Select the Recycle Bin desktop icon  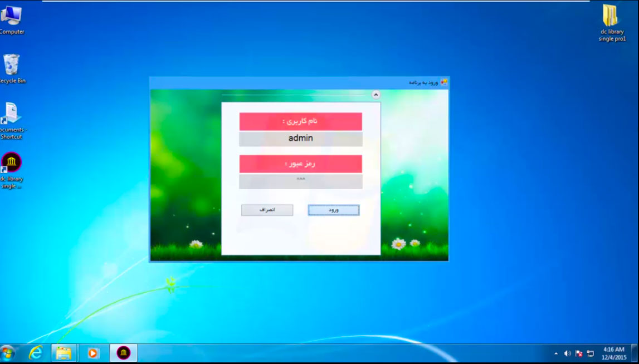[x=12, y=69]
